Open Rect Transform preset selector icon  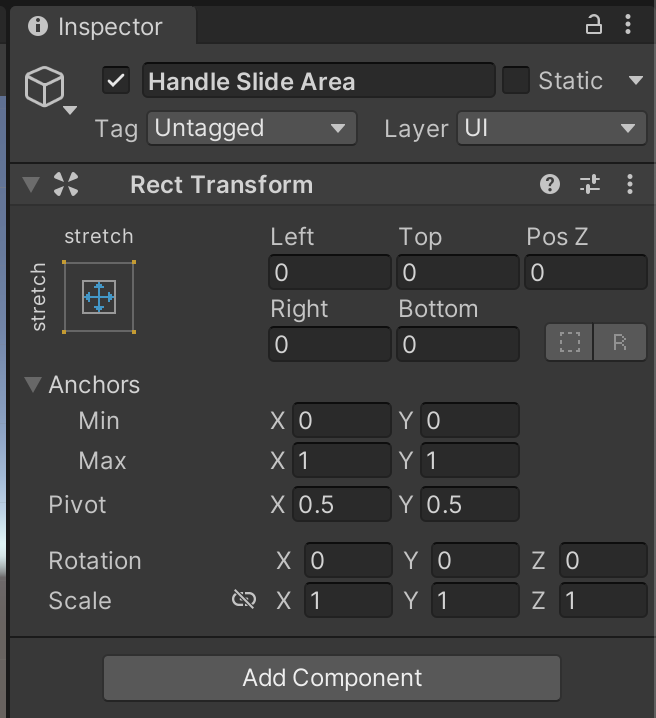[590, 184]
